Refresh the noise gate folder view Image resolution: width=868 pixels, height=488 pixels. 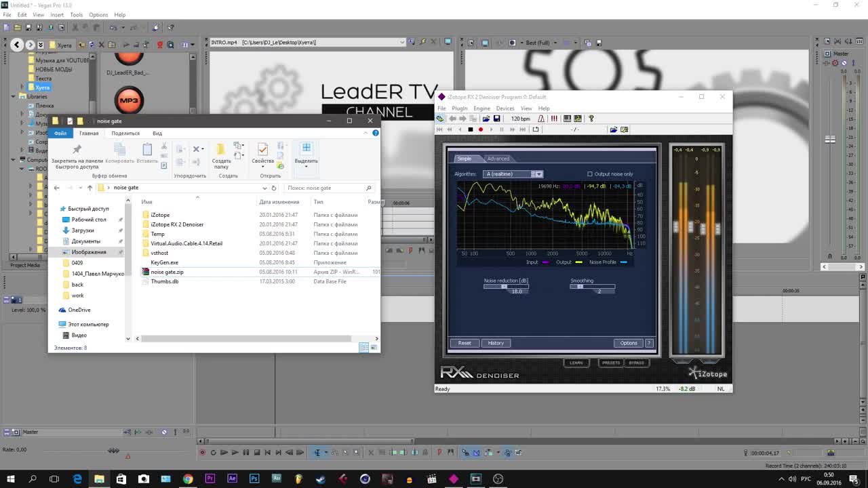pos(274,188)
